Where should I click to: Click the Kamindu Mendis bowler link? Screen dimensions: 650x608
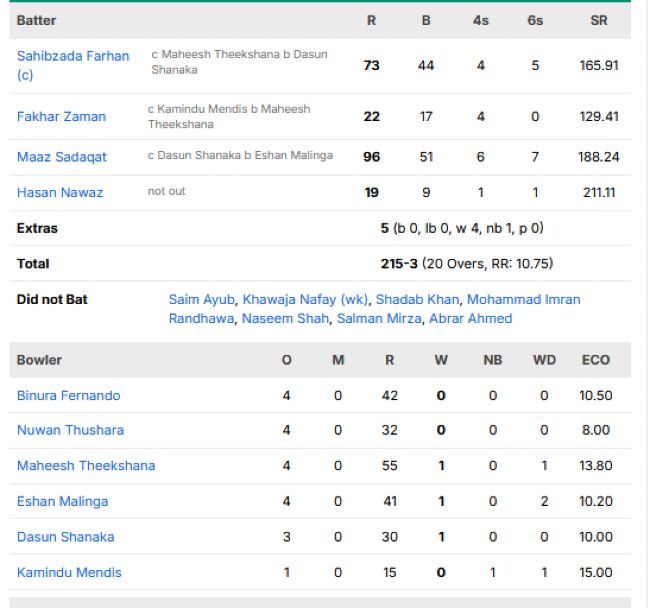[x=69, y=572]
